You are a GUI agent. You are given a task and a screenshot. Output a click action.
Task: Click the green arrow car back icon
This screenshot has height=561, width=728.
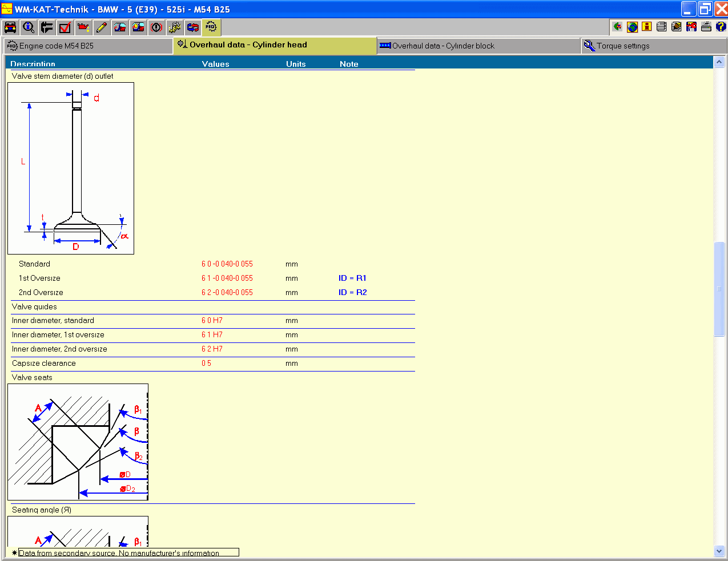(x=617, y=26)
